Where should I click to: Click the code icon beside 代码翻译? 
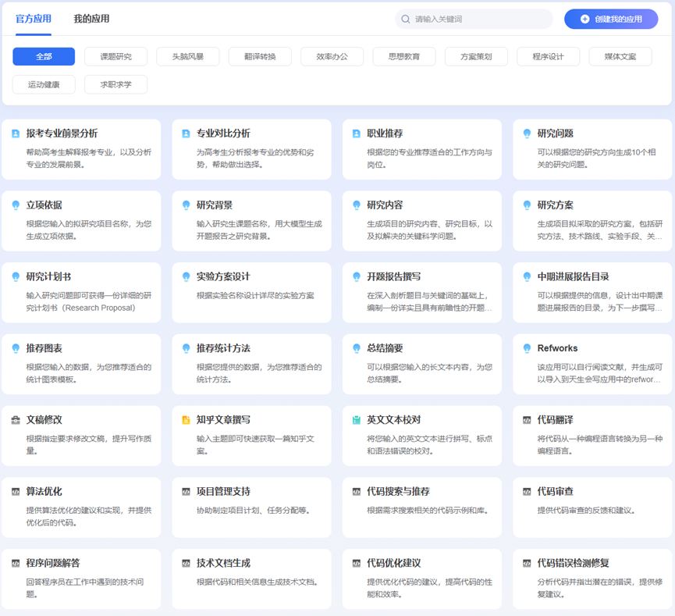[527, 420]
